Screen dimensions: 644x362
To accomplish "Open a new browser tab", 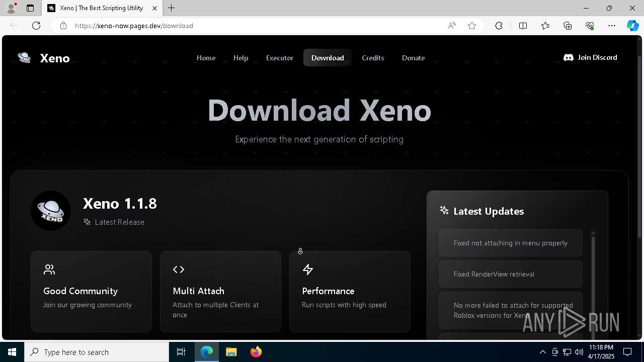I will 172,8.
